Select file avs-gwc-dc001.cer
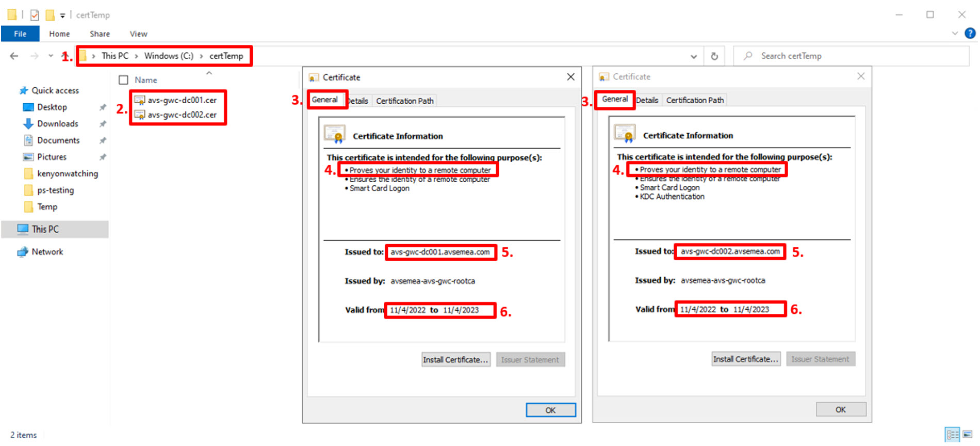The height and width of the screenshot is (446, 980). 182,100
